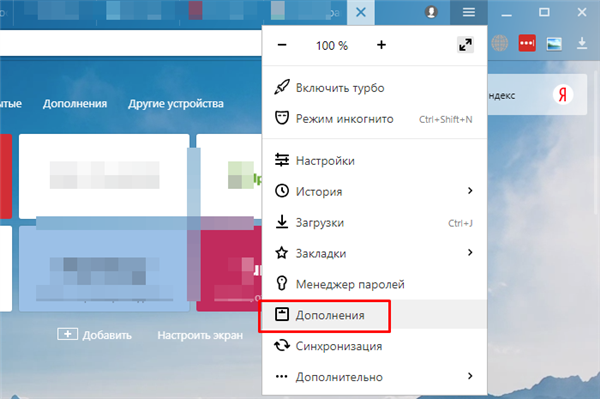
Task: Click the bookmarks star icon
Action: pos(282,252)
